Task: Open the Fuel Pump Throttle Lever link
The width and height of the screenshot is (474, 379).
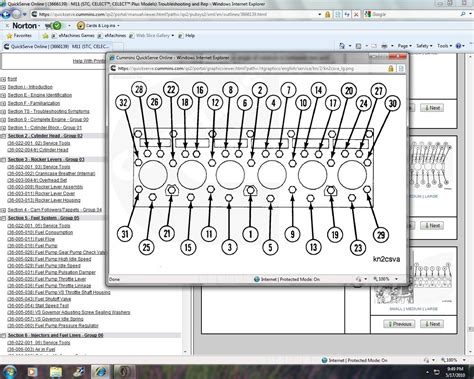Action: tap(46, 279)
